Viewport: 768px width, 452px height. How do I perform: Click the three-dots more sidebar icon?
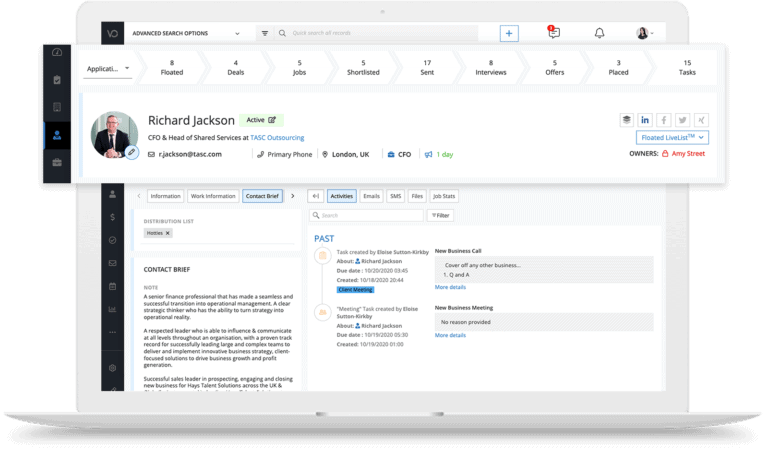pyautogui.click(x=113, y=332)
